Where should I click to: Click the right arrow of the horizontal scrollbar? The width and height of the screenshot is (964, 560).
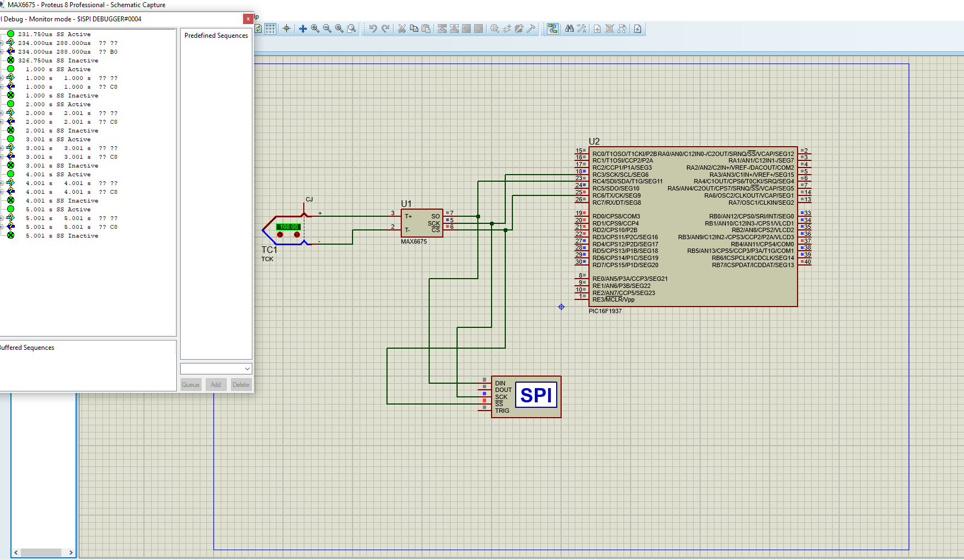(x=71, y=552)
